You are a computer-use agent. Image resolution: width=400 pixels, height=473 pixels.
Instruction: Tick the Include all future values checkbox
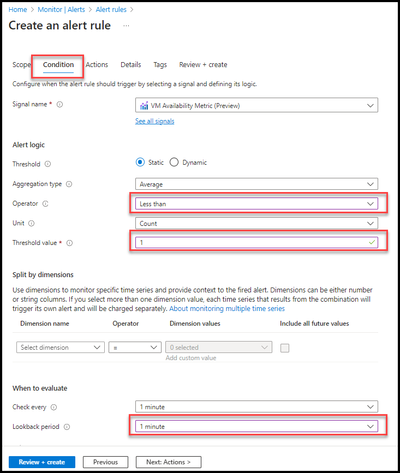[285, 348]
